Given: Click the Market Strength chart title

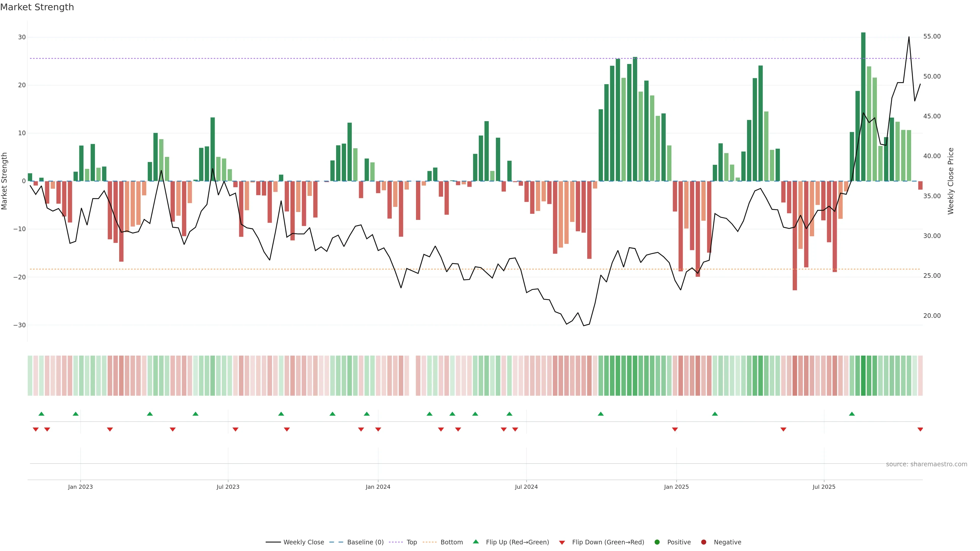Looking at the screenshot, I should click(x=37, y=7).
